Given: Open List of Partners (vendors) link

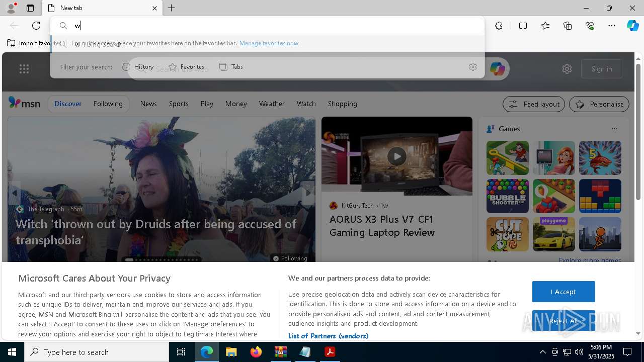Looking at the screenshot, I should (x=328, y=336).
